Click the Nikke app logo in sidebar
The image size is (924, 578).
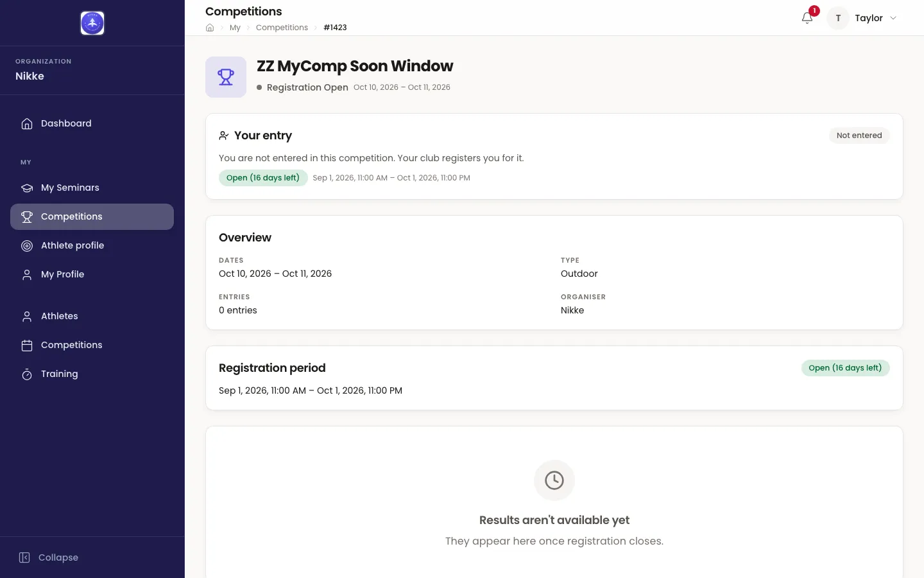point(92,23)
